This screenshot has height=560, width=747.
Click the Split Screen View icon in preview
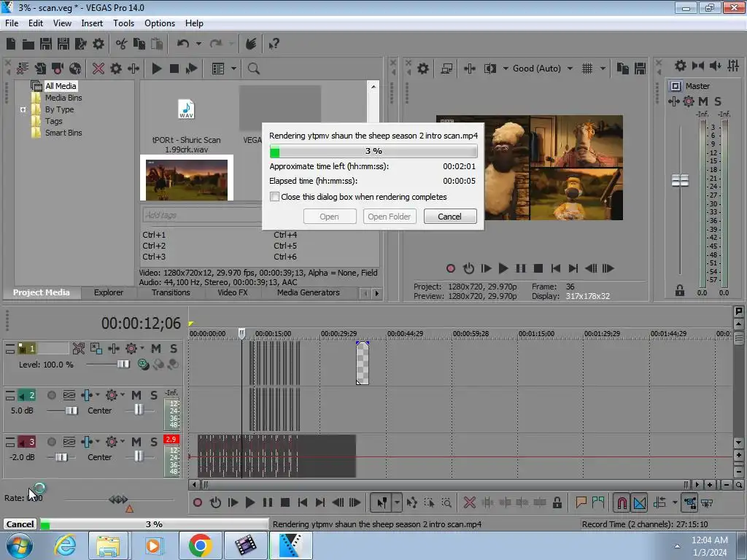coord(489,69)
